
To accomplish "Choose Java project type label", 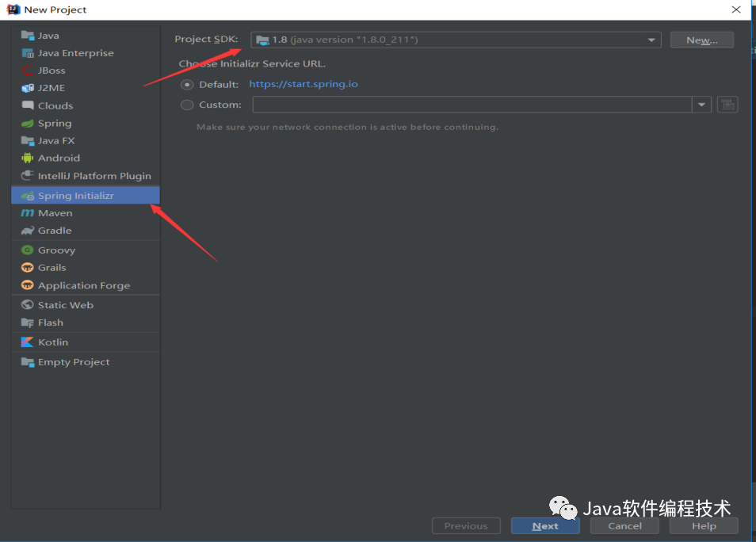I will click(48, 36).
